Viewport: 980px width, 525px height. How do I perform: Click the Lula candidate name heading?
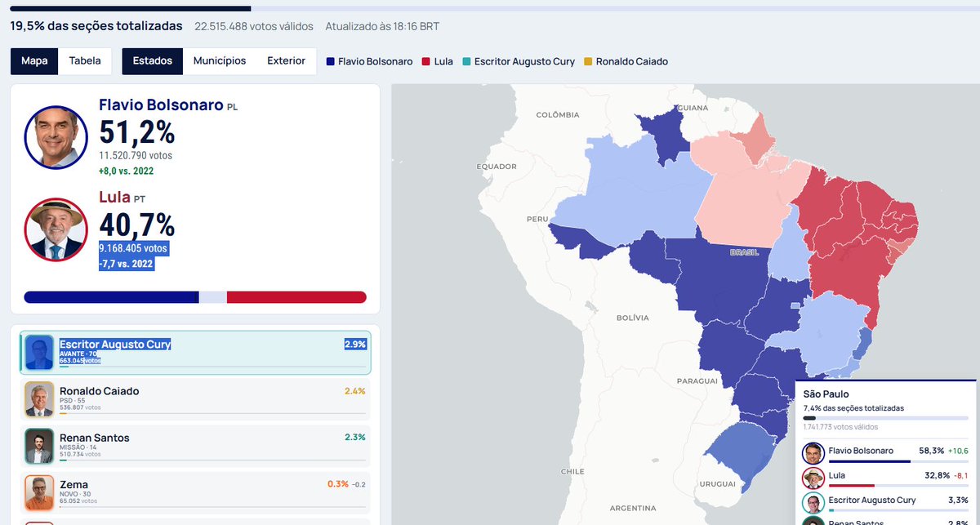click(114, 197)
